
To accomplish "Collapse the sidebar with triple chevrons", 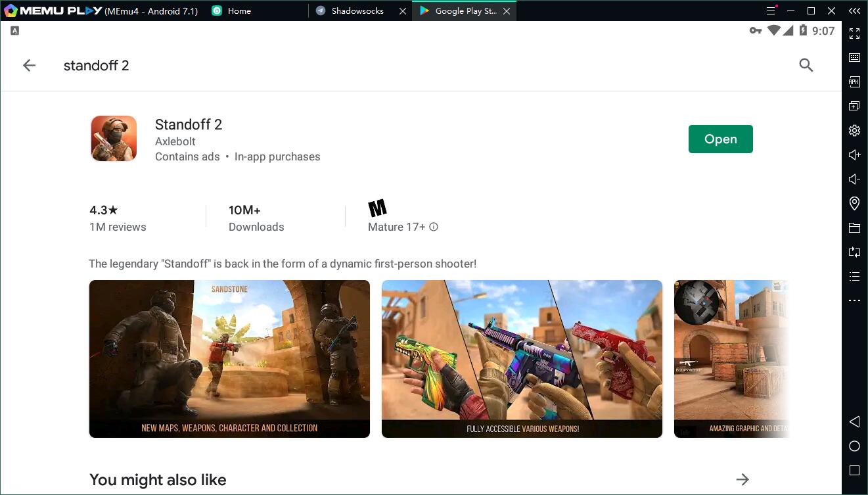I will 854,11.
